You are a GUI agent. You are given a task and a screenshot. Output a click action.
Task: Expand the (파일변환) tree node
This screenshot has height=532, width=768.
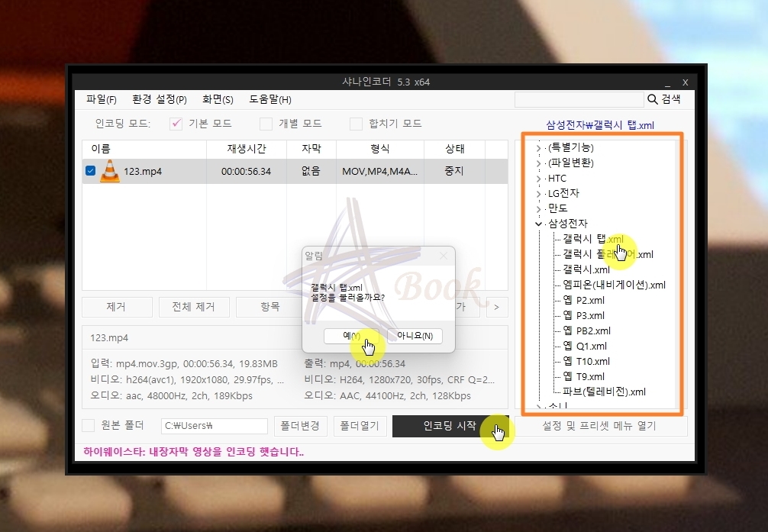tap(538, 163)
